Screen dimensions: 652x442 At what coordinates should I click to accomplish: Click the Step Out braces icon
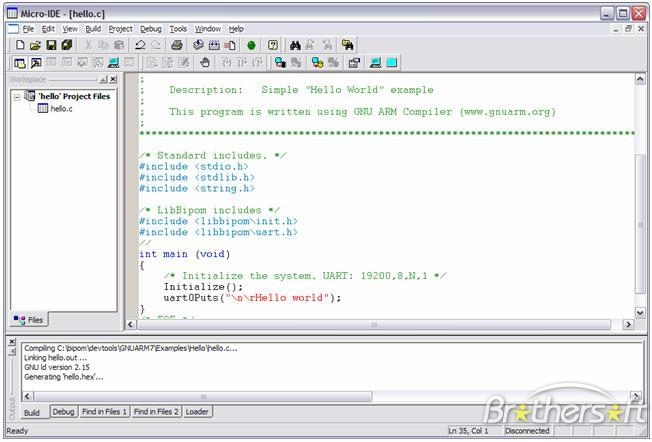pos(257,63)
